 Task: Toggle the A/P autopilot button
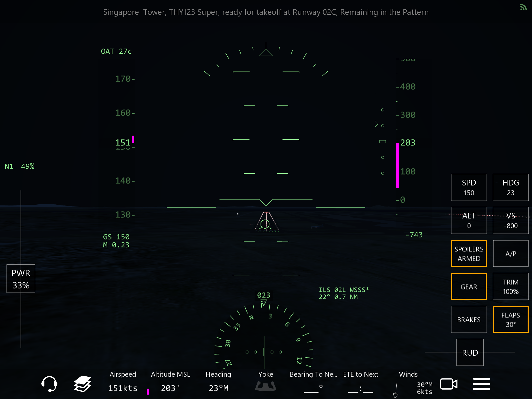pos(510,254)
